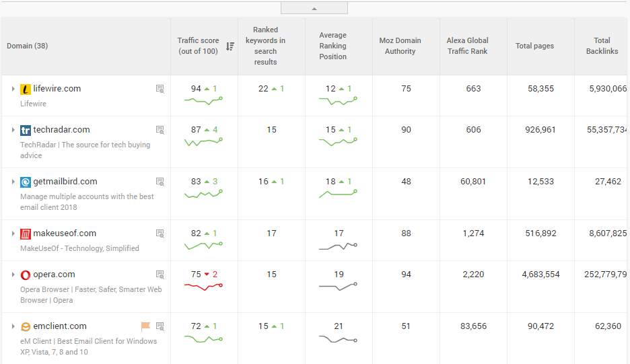Click lifewire.com traffic score sparkline

coord(203,101)
